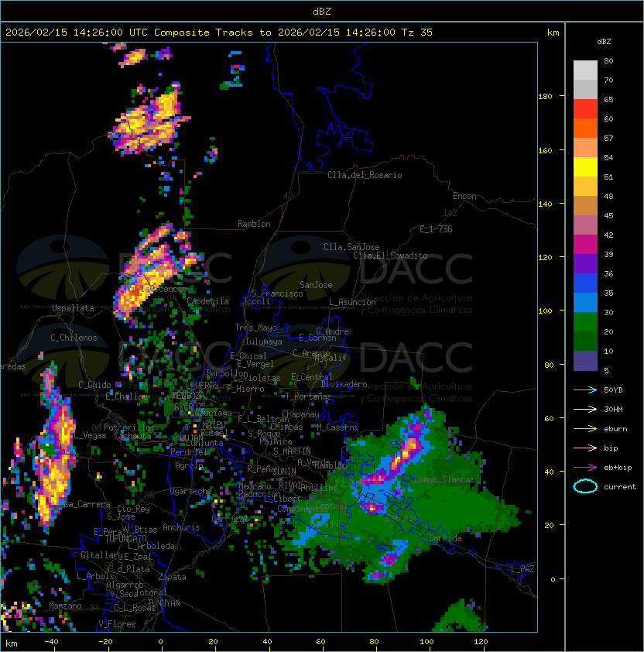Image resolution: width=644 pixels, height=652 pixels.
Task: Click the 'Uspallata' place label on the map
Action: coord(73,308)
